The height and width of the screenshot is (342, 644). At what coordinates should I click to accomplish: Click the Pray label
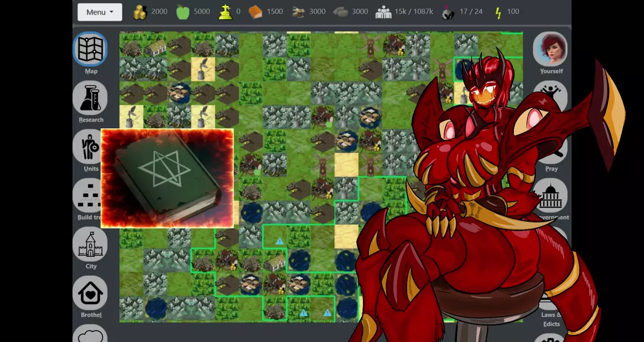click(x=551, y=169)
